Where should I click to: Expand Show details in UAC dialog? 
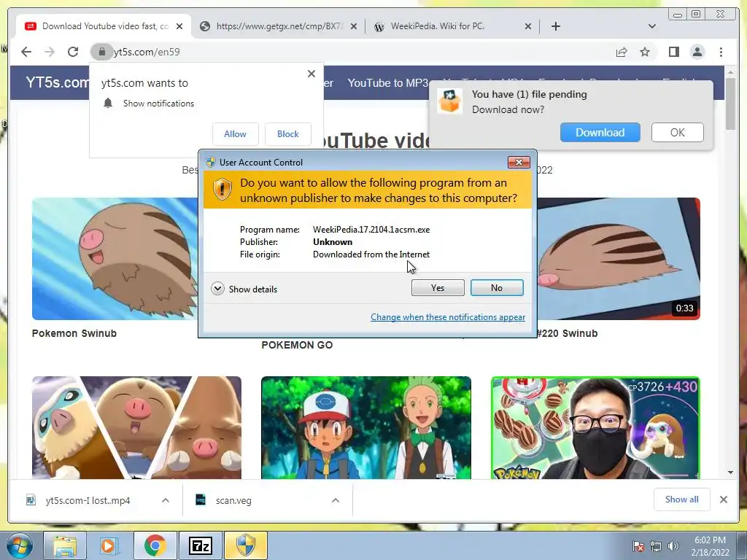(244, 289)
